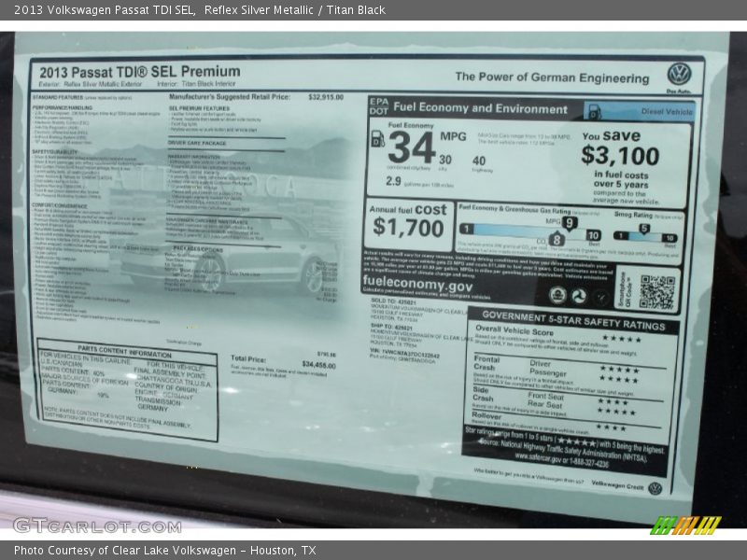
Task: Click 'You save' text in fuel box
Action: [x=612, y=135]
